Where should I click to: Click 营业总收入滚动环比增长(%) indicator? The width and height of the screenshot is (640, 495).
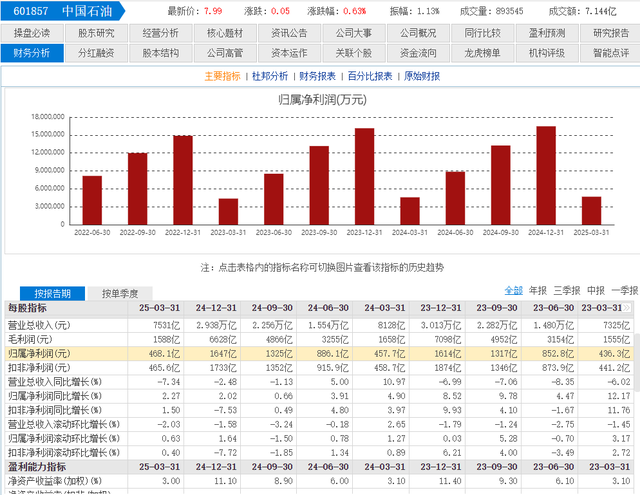pyautogui.click(x=64, y=424)
